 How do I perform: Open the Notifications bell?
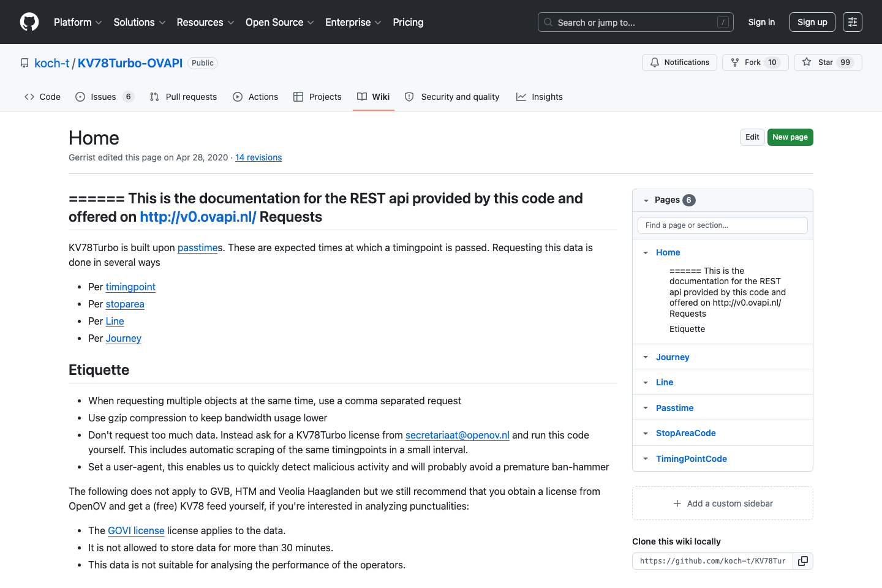pyautogui.click(x=679, y=62)
